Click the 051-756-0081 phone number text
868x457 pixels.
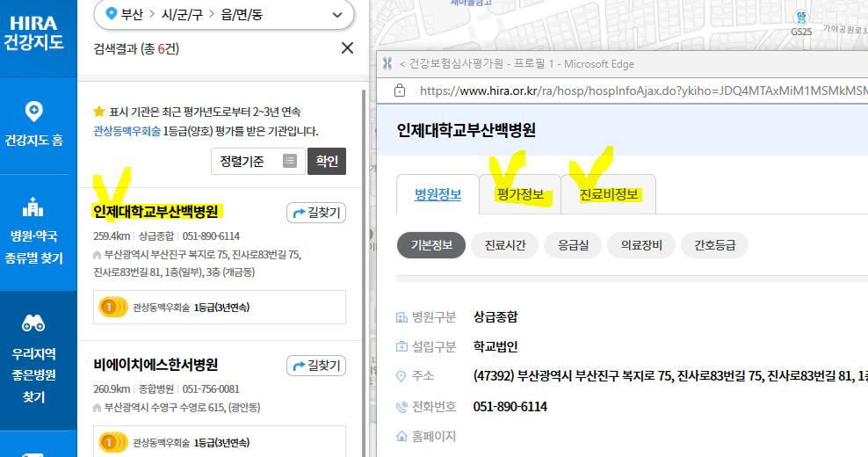[x=211, y=388]
